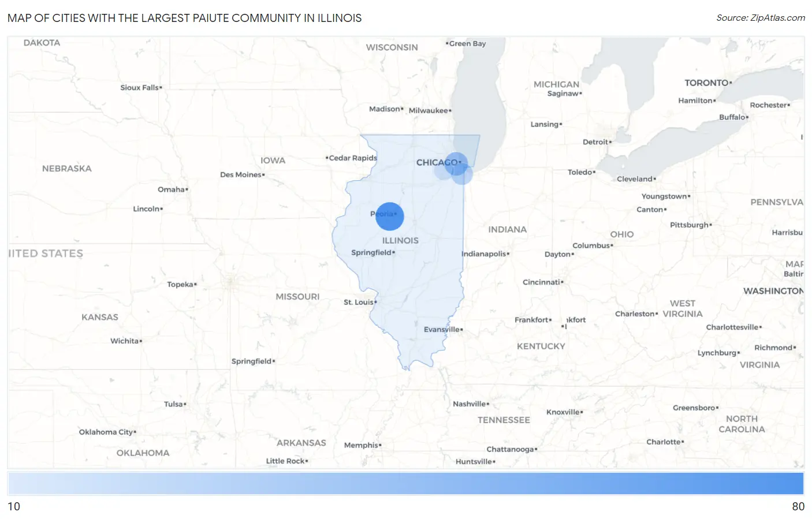Image resolution: width=812 pixels, height=519 pixels.
Task: Click the Cleveland city label
Action: pos(636,178)
